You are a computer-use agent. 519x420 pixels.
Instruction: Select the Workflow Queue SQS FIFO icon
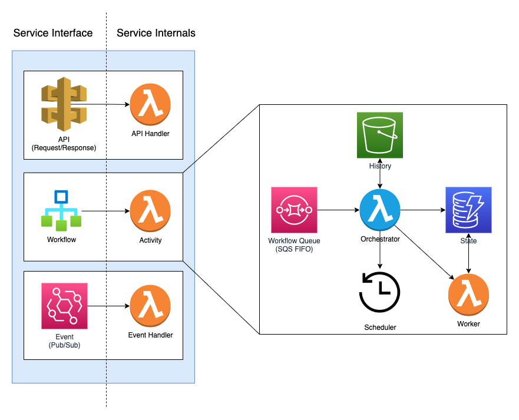(x=294, y=210)
